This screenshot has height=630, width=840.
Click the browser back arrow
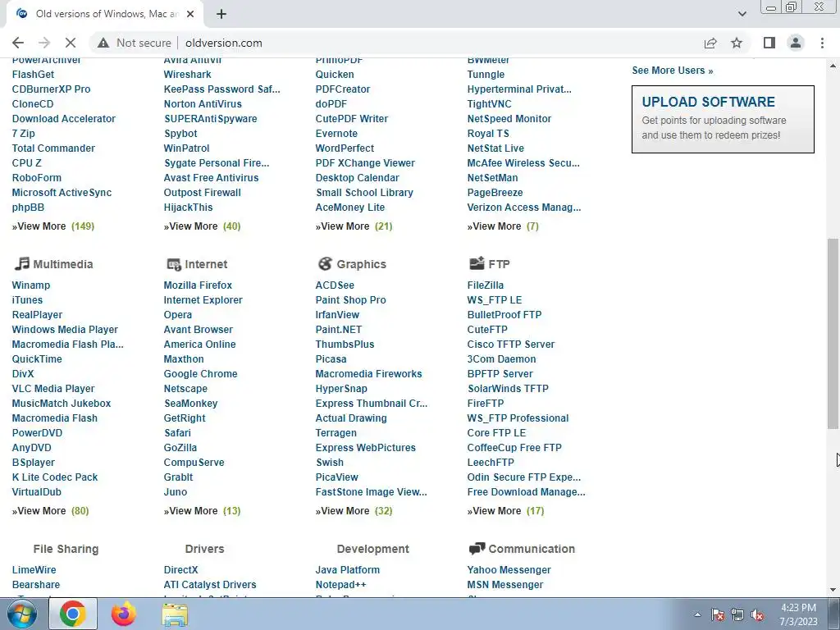(x=18, y=43)
